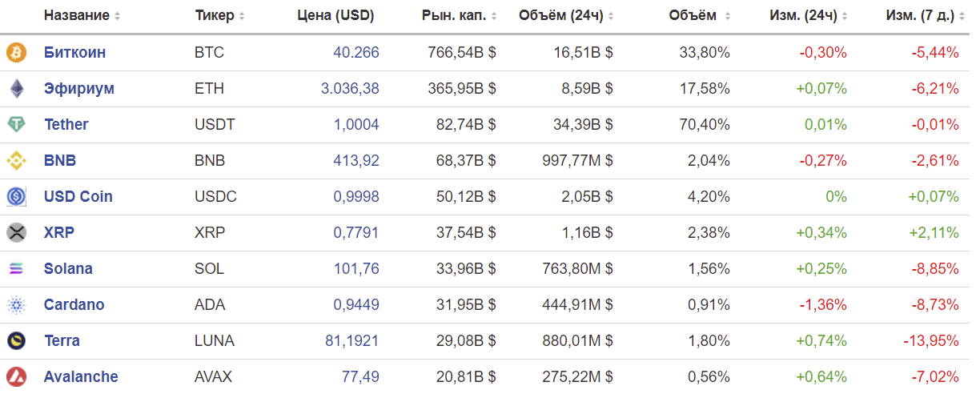Image resolution: width=980 pixels, height=394 pixels.
Task: Click the red Avalanche logo icon
Action: (17, 377)
